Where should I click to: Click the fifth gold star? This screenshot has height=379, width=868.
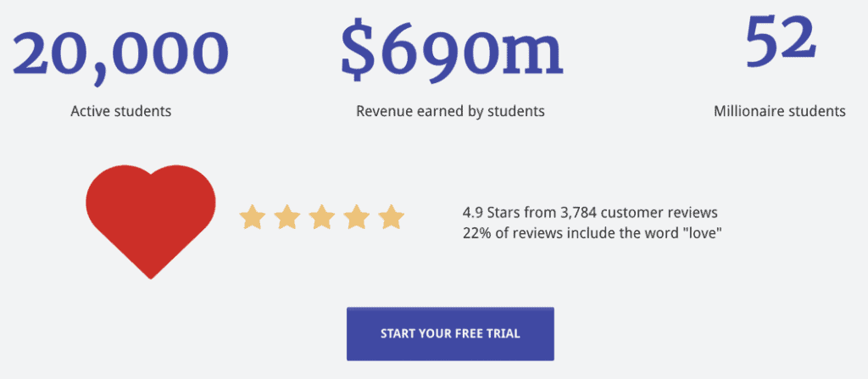click(392, 217)
